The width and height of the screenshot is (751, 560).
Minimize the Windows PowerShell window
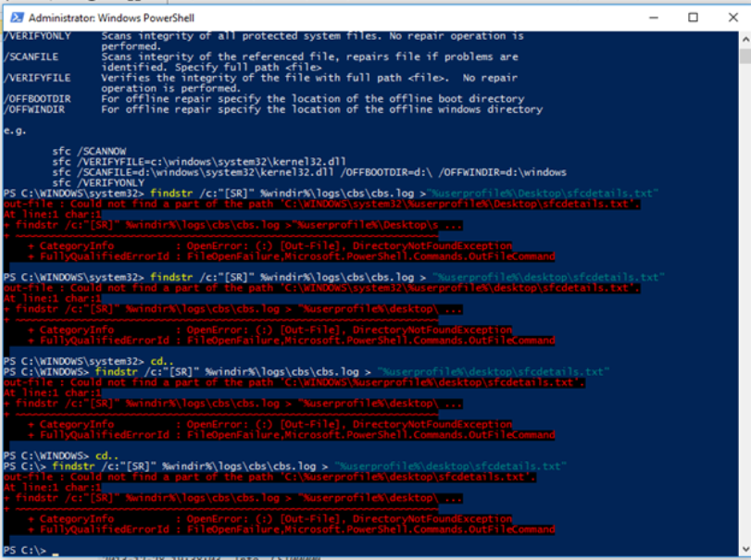[x=653, y=18]
